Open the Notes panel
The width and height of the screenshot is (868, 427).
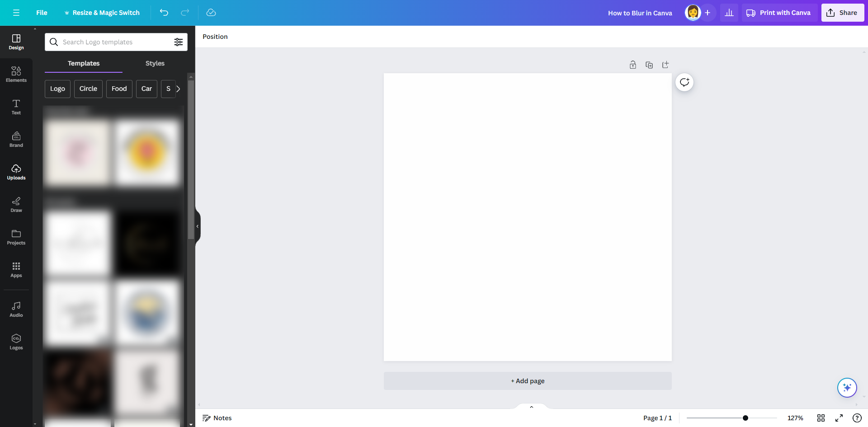(x=217, y=418)
